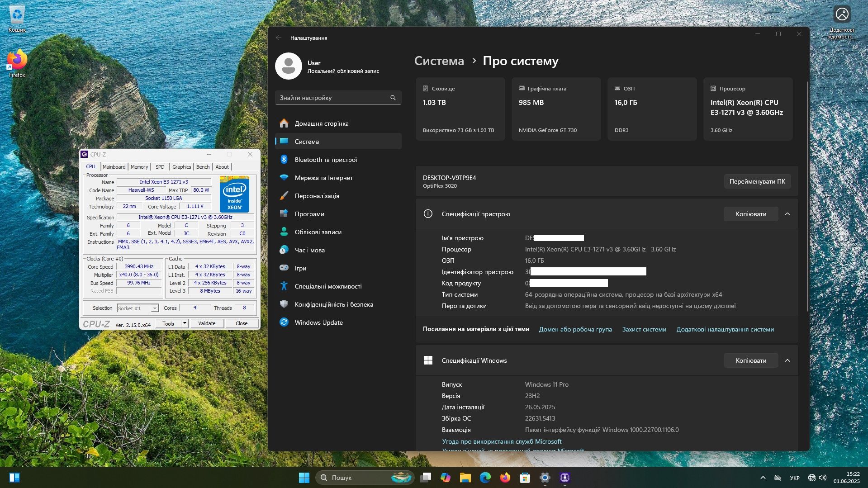This screenshot has width=868, height=488.
Task: Open Додаткові налаштування системи link
Action: pyautogui.click(x=725, y=329)
